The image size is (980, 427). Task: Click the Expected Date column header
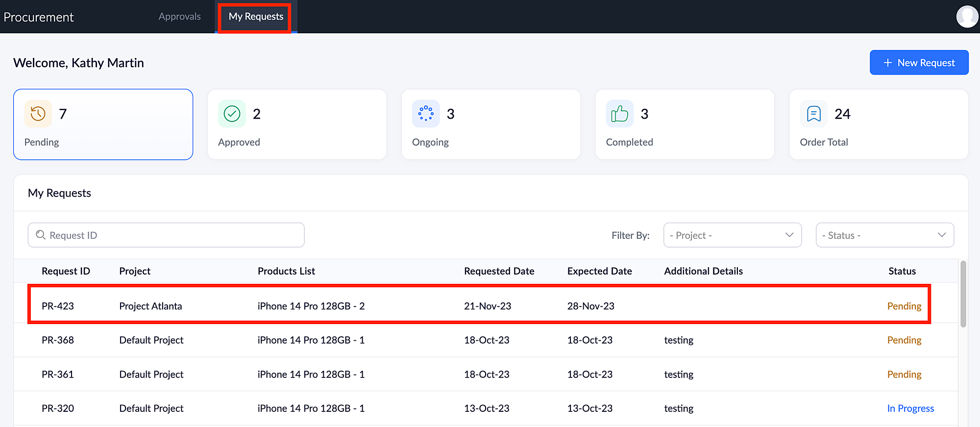tap(599, 271)
